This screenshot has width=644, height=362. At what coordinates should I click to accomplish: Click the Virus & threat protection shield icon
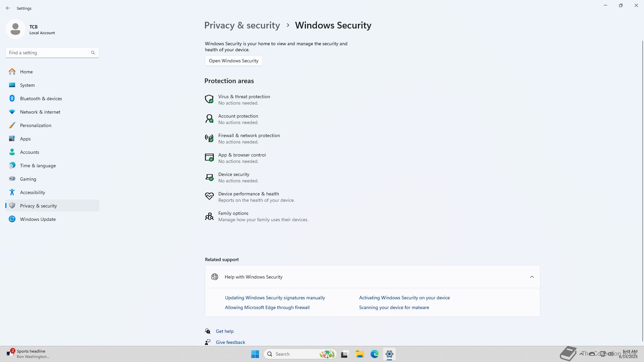(x=209, y=99)
